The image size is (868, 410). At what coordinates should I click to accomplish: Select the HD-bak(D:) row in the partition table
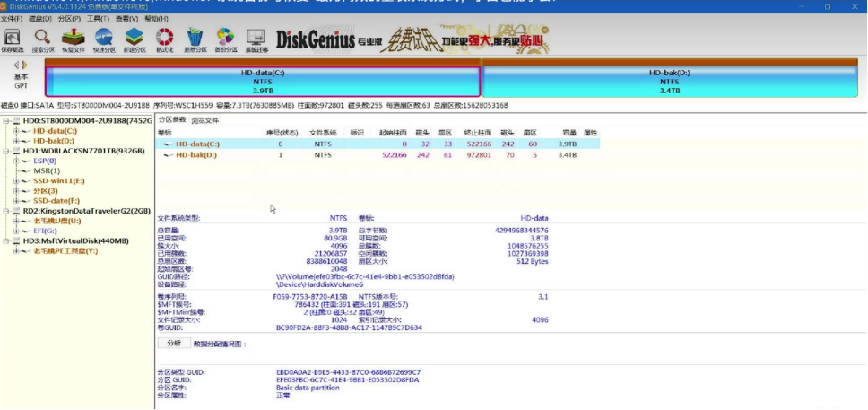click(378, 155)
